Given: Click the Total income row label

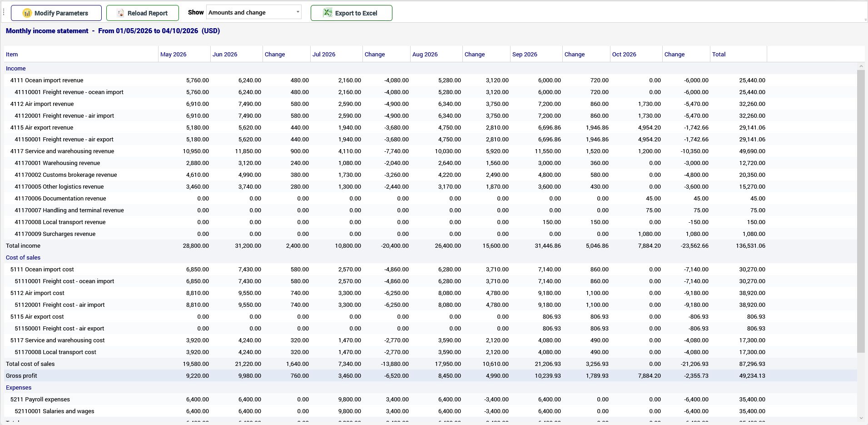Looking at the screenshot, I should tap(23, 246).
